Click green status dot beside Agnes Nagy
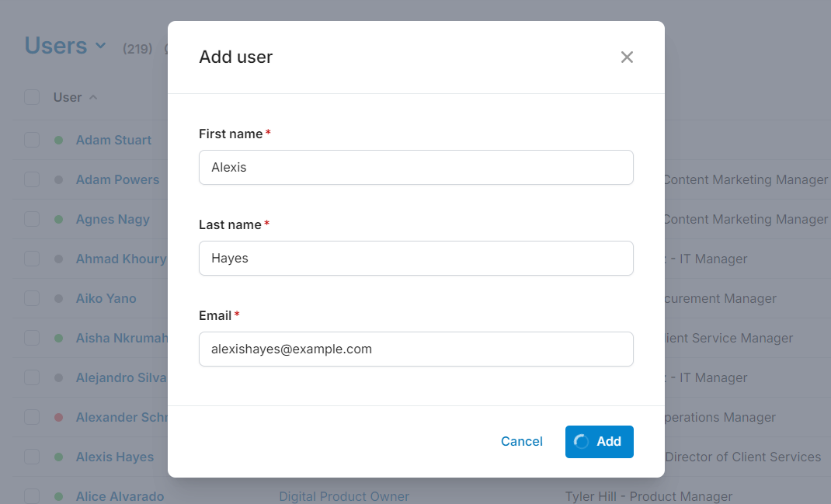This screenshot has height=504, width=831. tap(58, 219)
